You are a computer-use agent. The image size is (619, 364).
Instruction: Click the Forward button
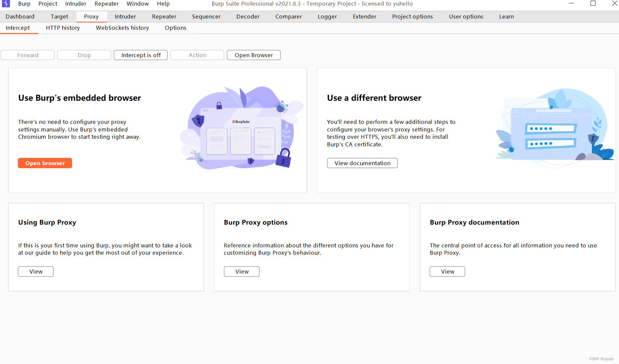tap(28, 55)
